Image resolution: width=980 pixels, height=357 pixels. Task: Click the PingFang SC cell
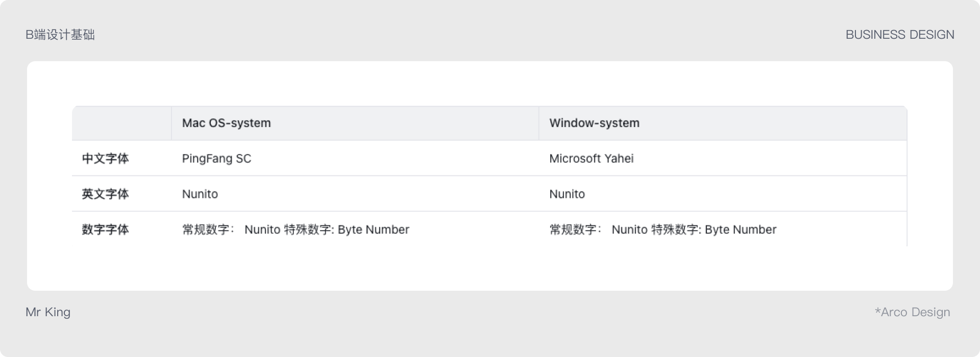pyautogui.click(x=216, y=159)
